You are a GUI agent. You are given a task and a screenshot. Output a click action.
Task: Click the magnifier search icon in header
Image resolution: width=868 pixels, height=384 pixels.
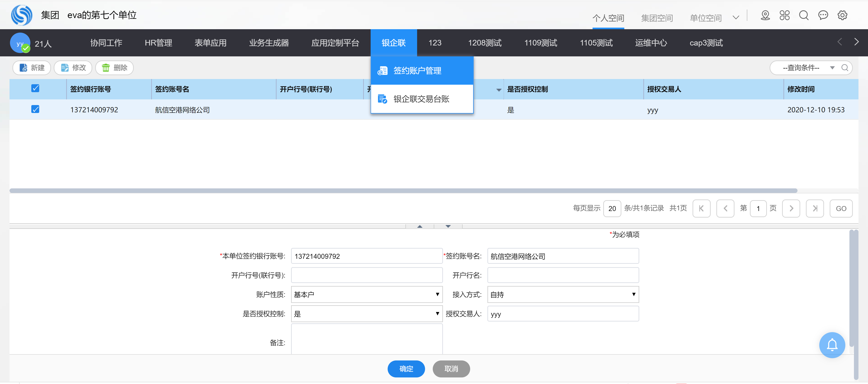(x=804, y=15)
